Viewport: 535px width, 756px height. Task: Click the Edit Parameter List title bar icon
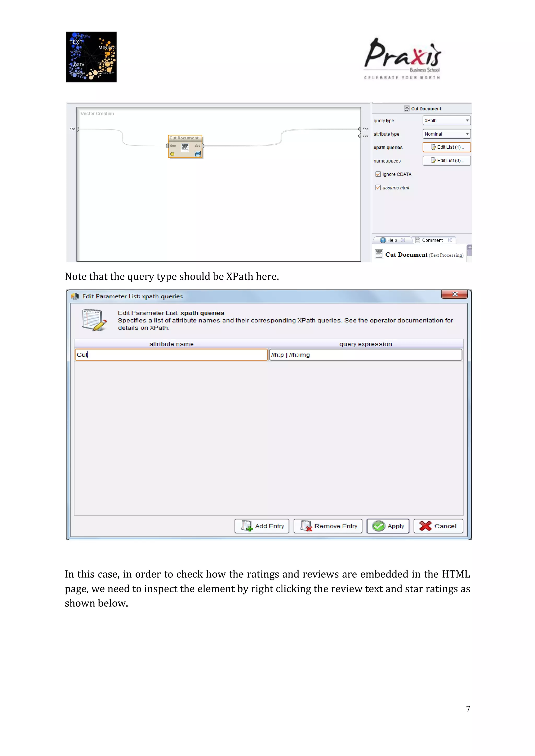75,296
